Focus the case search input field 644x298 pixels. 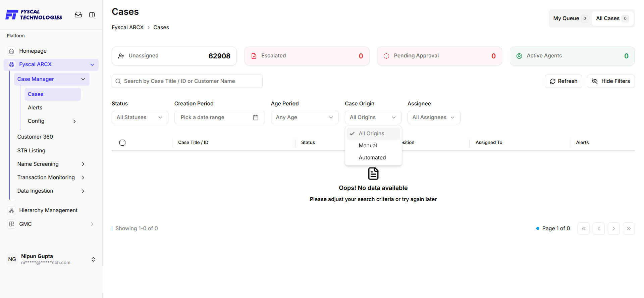click(x=187, y=81)
